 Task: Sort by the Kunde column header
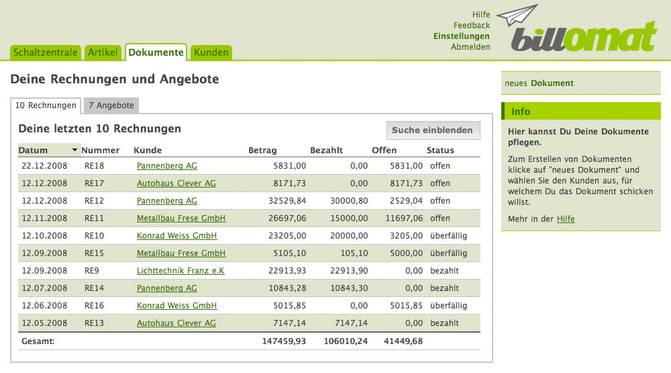[x=148, y=150]
